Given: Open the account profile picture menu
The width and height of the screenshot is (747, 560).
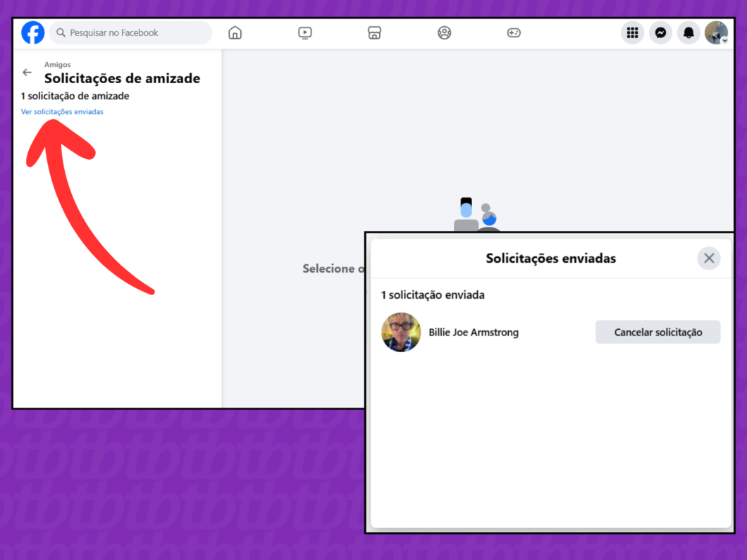Looking at the screenshot, I should [716, 32].
